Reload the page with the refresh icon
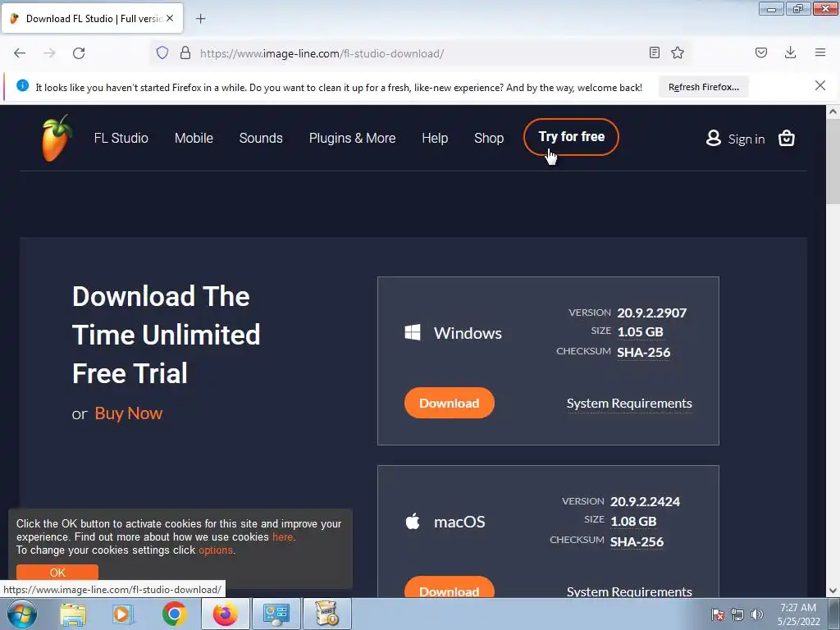Viewport: 840px width, 630px height. (x=79, y=53)
